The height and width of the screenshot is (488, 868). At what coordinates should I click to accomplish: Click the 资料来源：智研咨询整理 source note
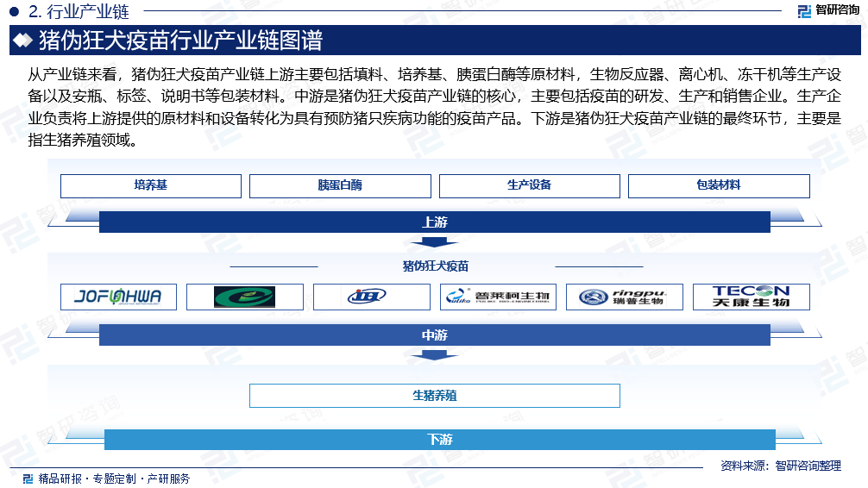[781, 466]
